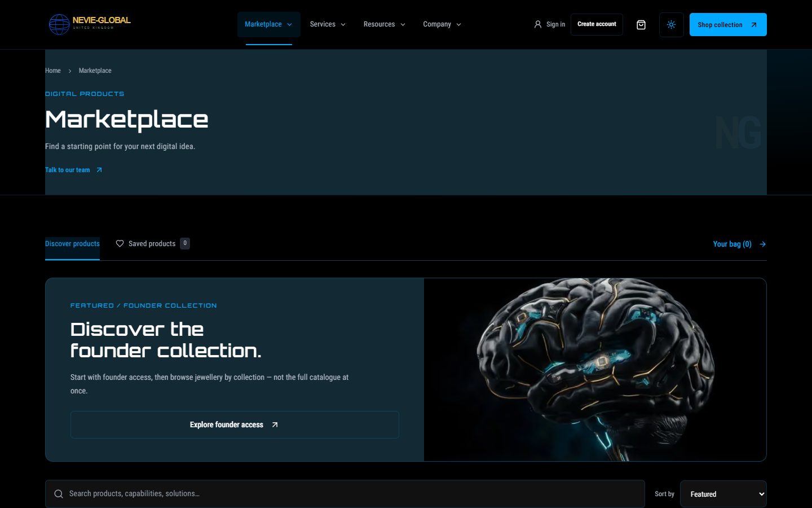This screenshot has height=508, width=812.
Task: Expand the Resources nav dropdown
Action: point(385,24)
